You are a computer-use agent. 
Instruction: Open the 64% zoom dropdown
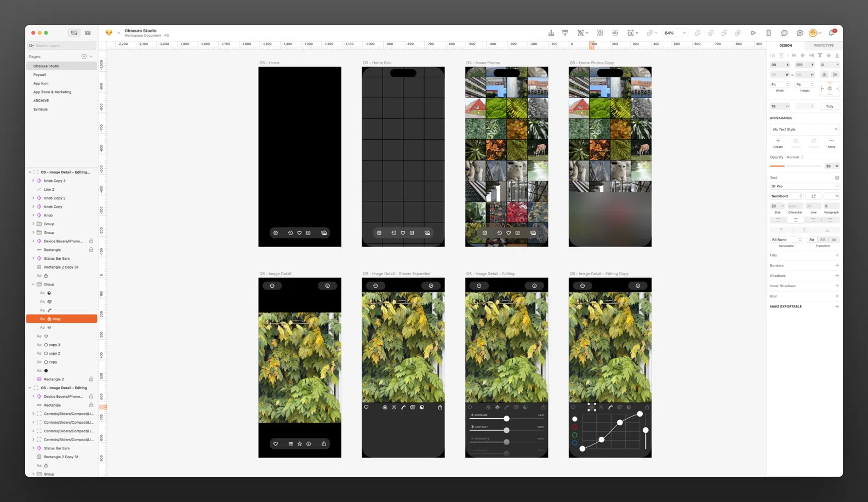(675, 33)
